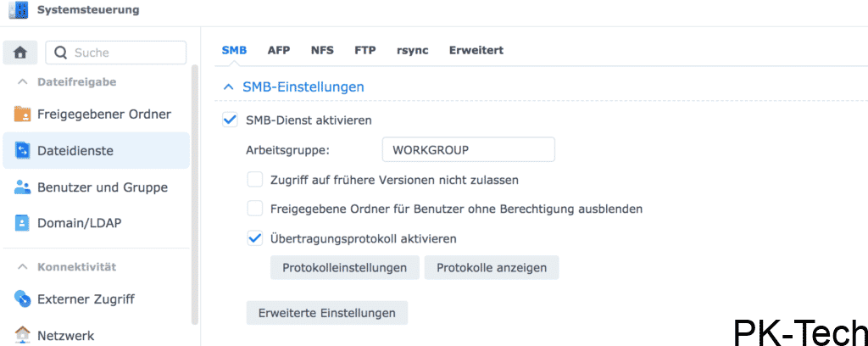Click the Arbeitsgruppe WORKGROUP text field
The width and height of the screenshot is (868, 346).
pyautogui.click(x=468, y=150)
